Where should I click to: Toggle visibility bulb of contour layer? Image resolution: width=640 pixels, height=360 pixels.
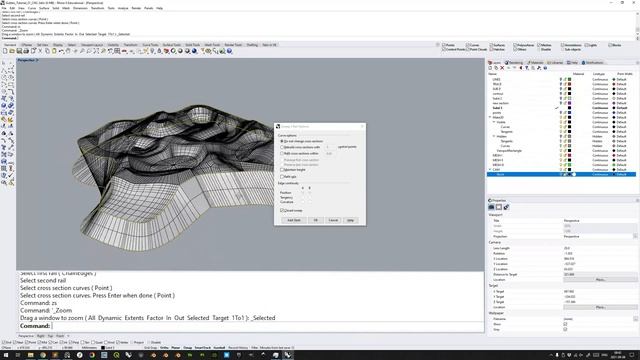coord(561,93)
